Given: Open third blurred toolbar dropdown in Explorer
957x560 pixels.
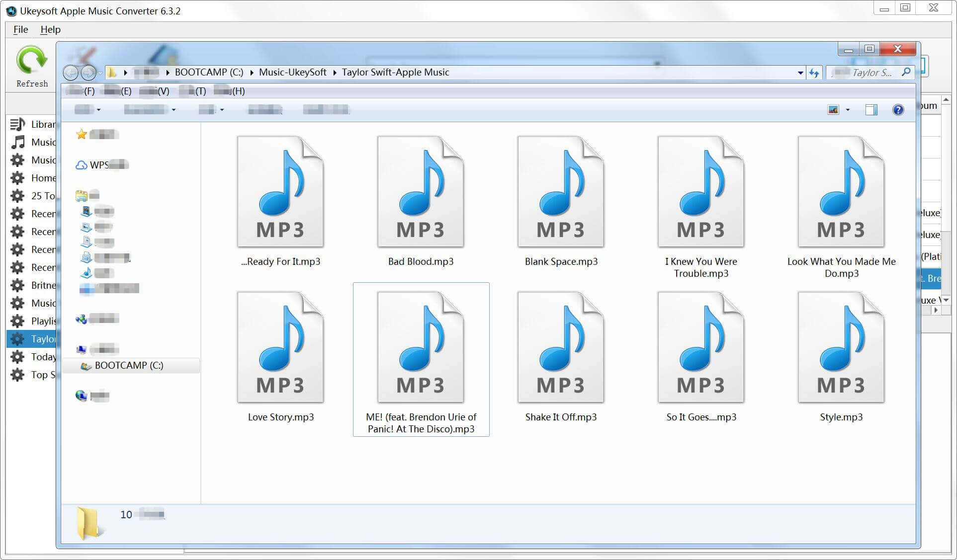Looking at the screenshot, I should tap(211, 110).
